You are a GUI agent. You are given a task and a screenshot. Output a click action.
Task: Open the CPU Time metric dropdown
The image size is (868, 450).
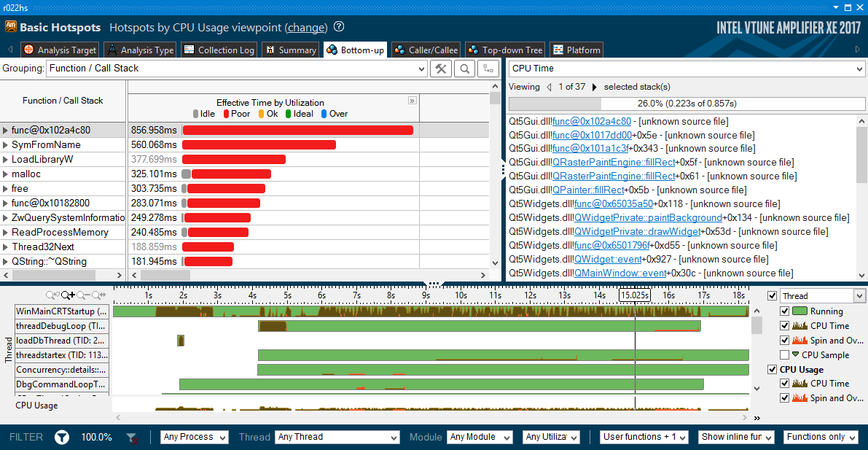point(687,69)
